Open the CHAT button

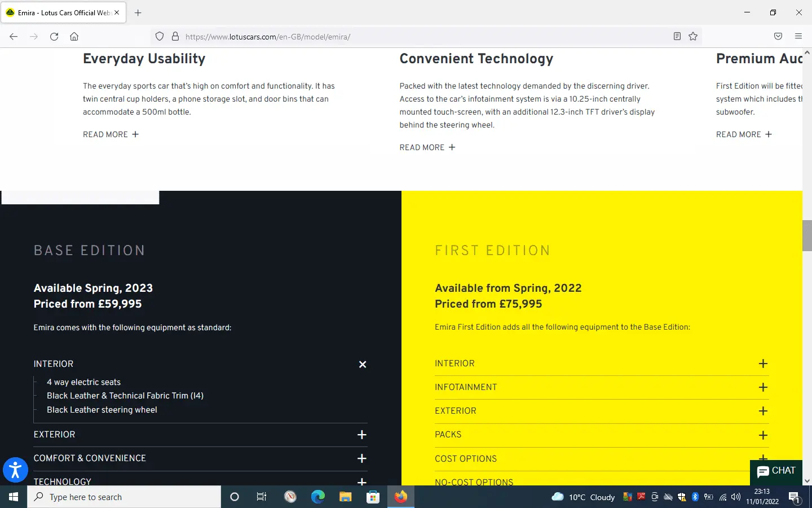776,471
